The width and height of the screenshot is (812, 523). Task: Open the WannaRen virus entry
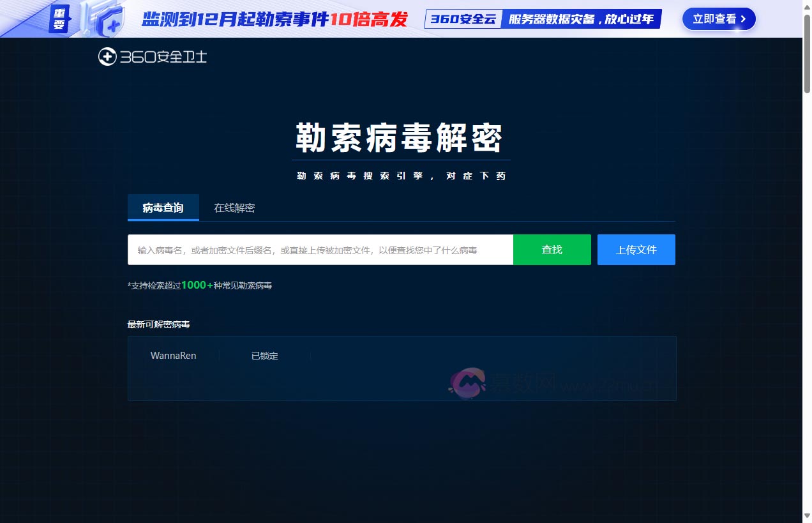(173, 355)
